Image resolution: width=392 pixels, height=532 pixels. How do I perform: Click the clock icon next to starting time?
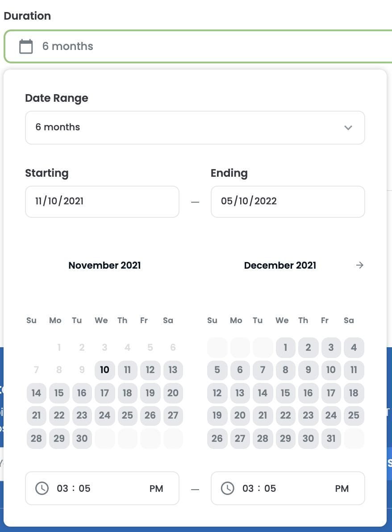(42, 488)
